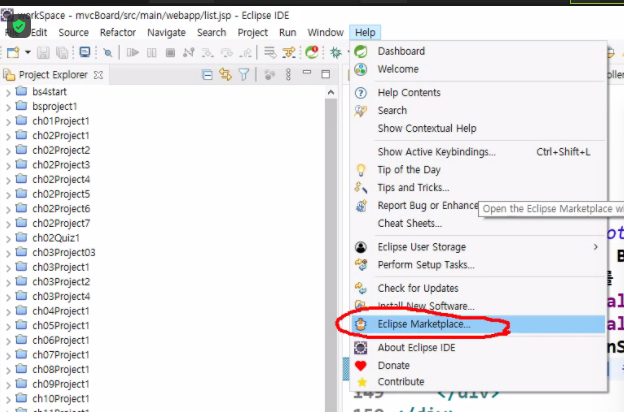The width and height of the screenshot is (624, 412).
Task: Click the Open Console monitor icon
Action: pyautogui.click(x=85, y=52)
